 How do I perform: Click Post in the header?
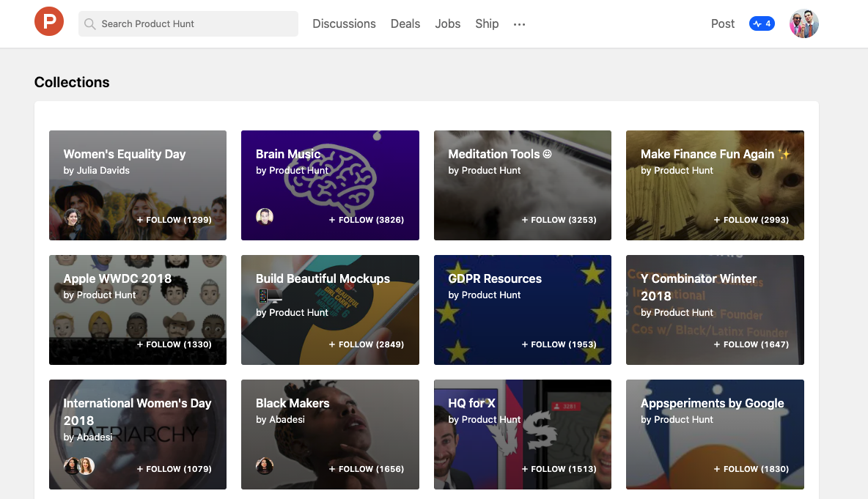pos(723,23)
